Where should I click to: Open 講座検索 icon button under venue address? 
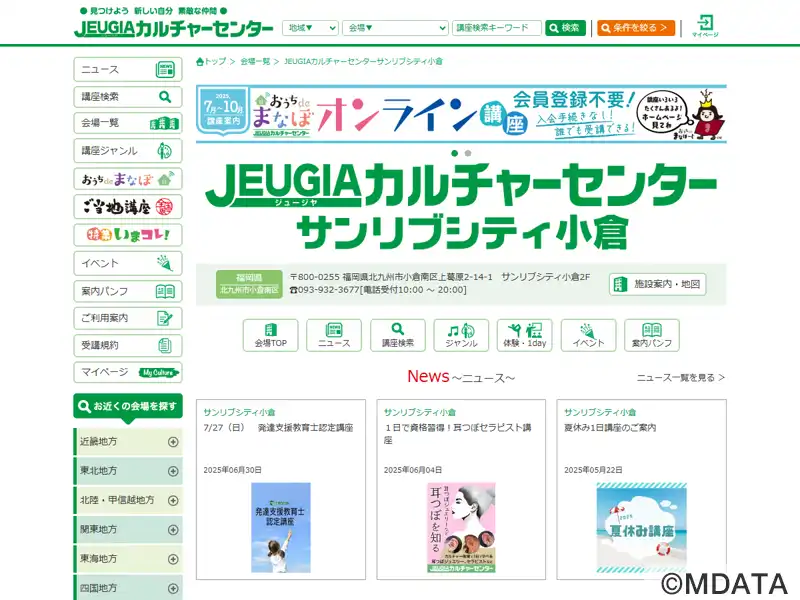click(397, 335)
